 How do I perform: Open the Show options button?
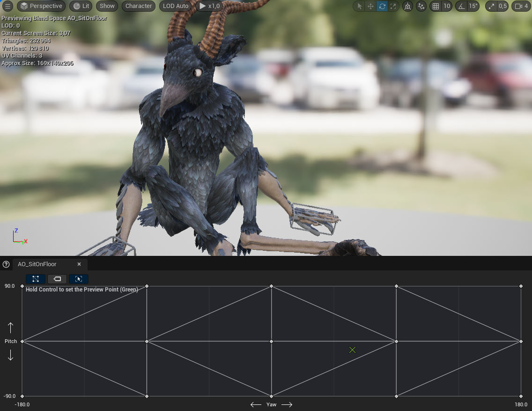[x=107, y=6]
